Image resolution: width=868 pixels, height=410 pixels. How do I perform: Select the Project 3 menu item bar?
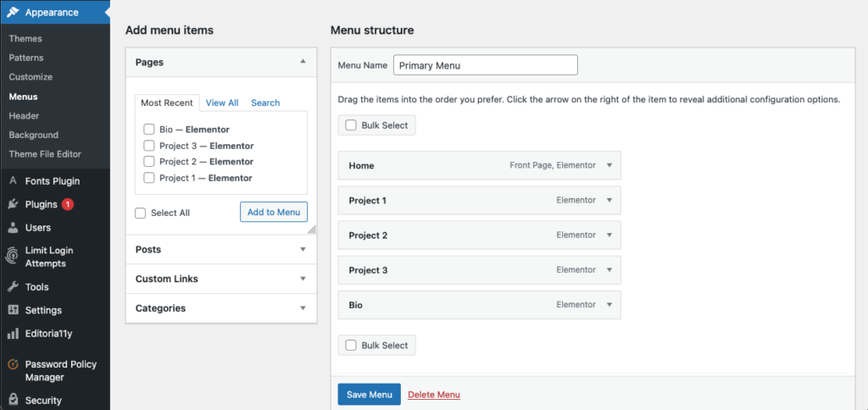480,270
